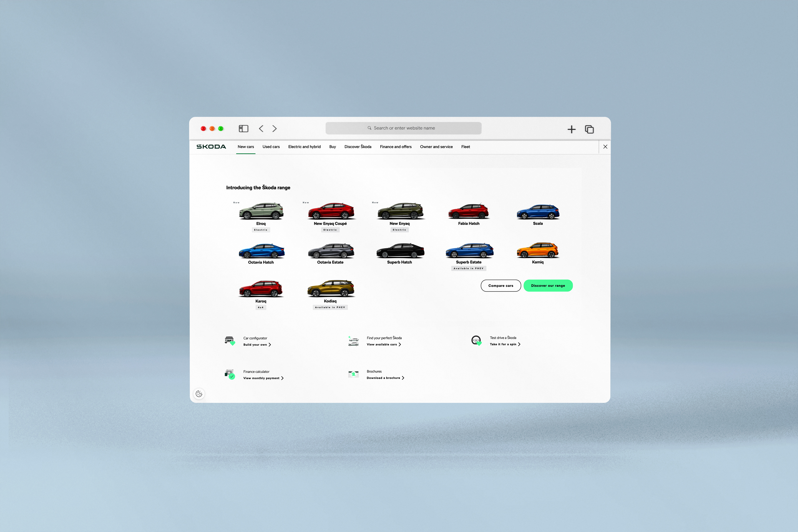Open the Fleet menu
This screenshot has height=532, width=798.
(465, 147)
